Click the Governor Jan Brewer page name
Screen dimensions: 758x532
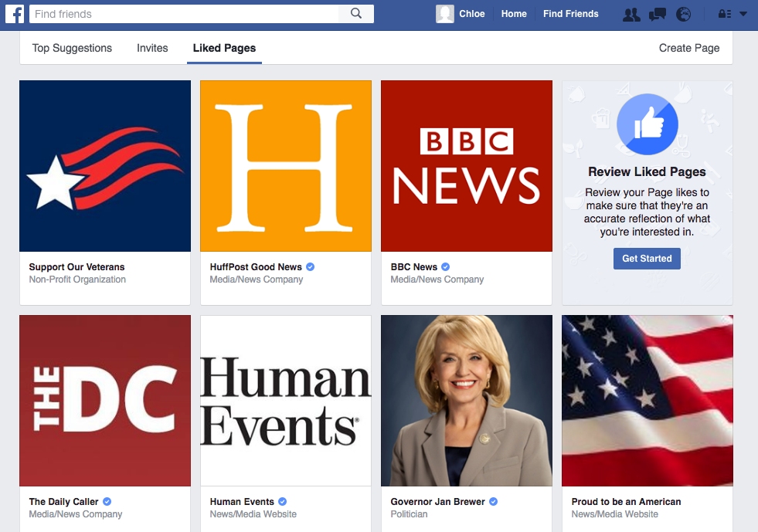point(437,502)
